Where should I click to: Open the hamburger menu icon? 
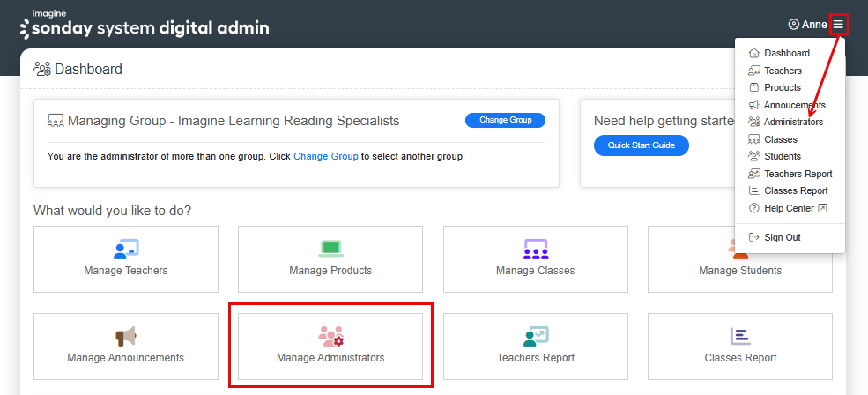coord(838,25)
